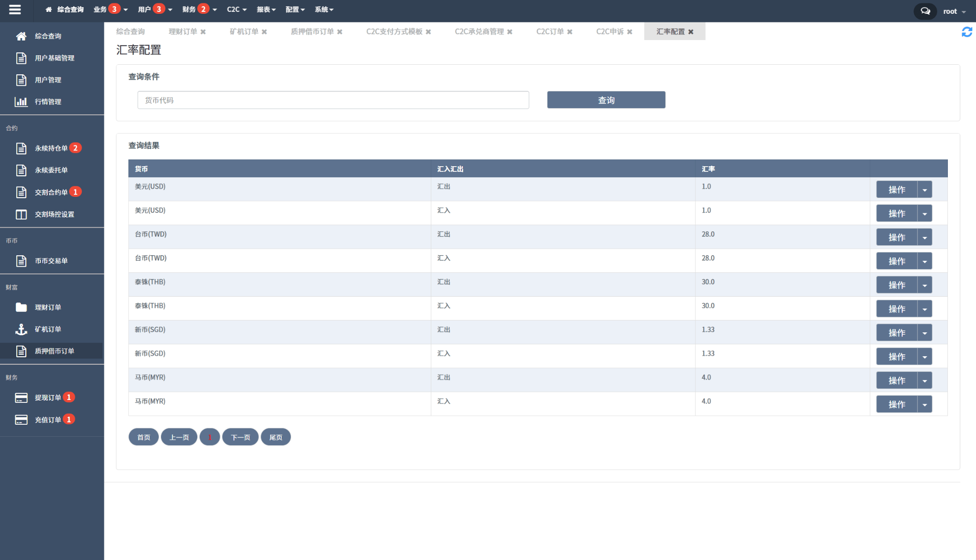Switch to the 综合查询 tab
Viewport: 976px width, 560px height.
pyautogui.click(x=131, y=31)
